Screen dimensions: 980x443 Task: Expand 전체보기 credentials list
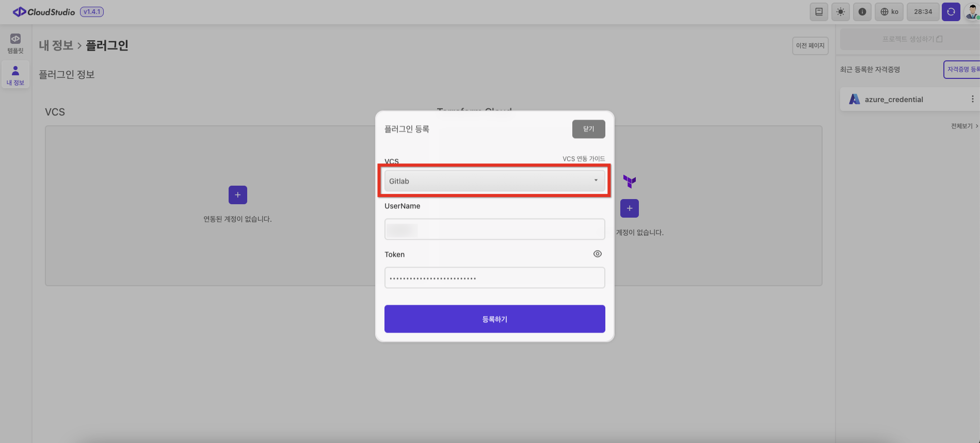click(x=965, y=126)
